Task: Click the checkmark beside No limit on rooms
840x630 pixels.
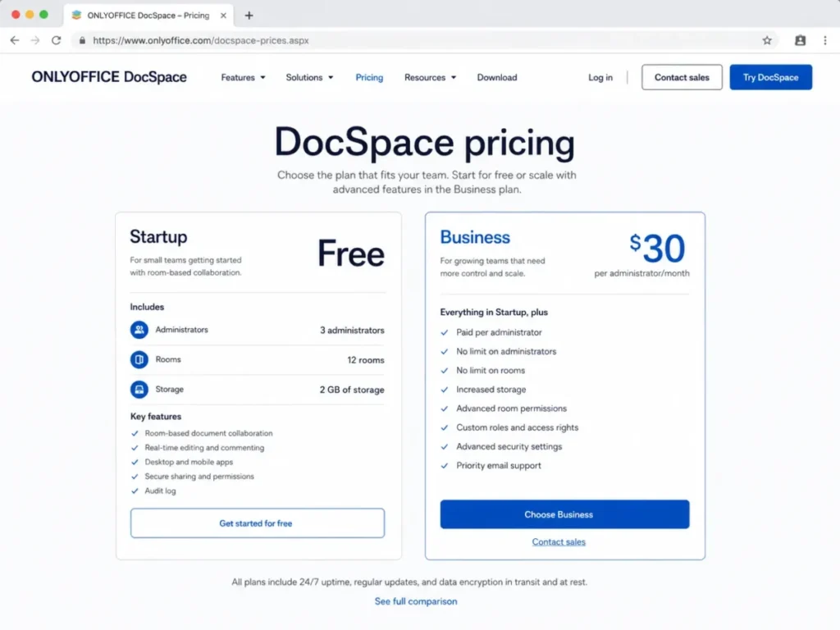Action: (x=444, y=370)
